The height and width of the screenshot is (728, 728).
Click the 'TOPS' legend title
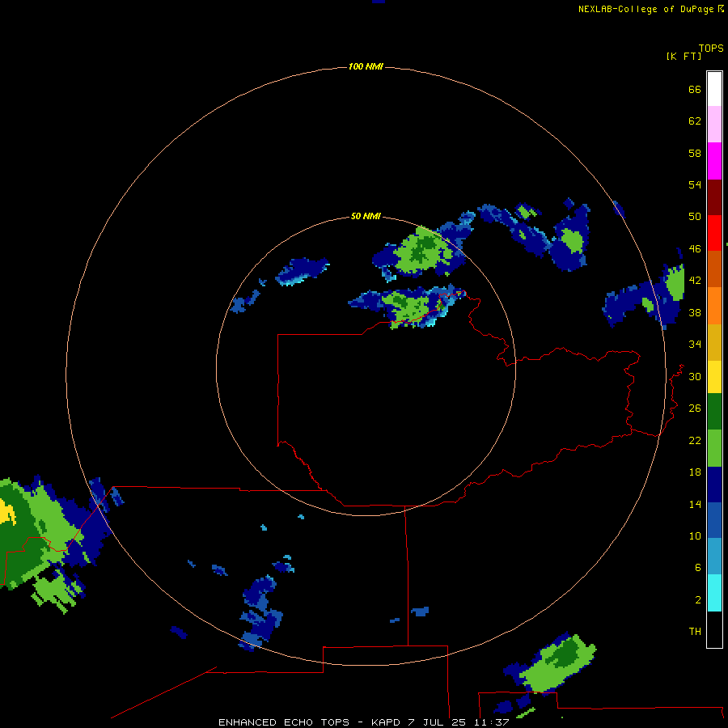coord(711,48)
